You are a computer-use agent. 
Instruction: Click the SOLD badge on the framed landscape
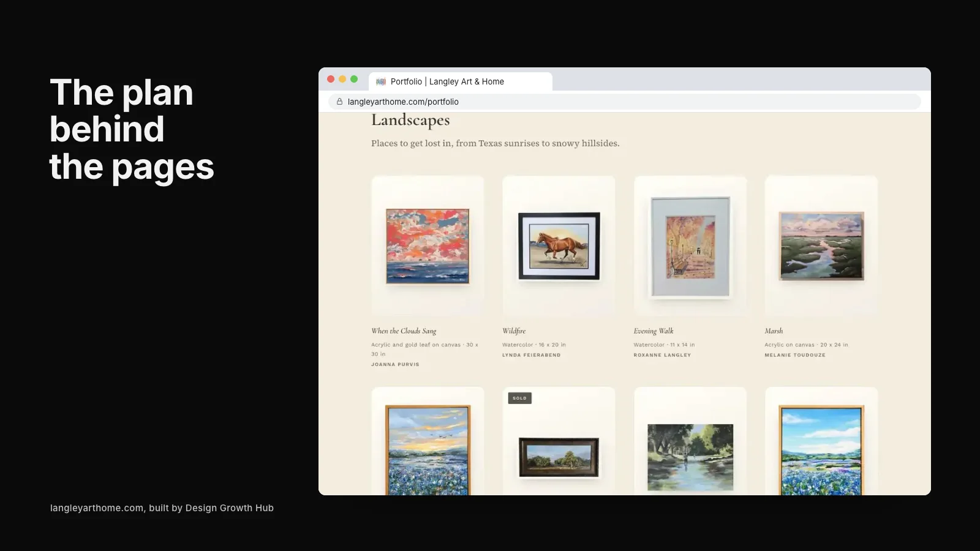point(519,398)
